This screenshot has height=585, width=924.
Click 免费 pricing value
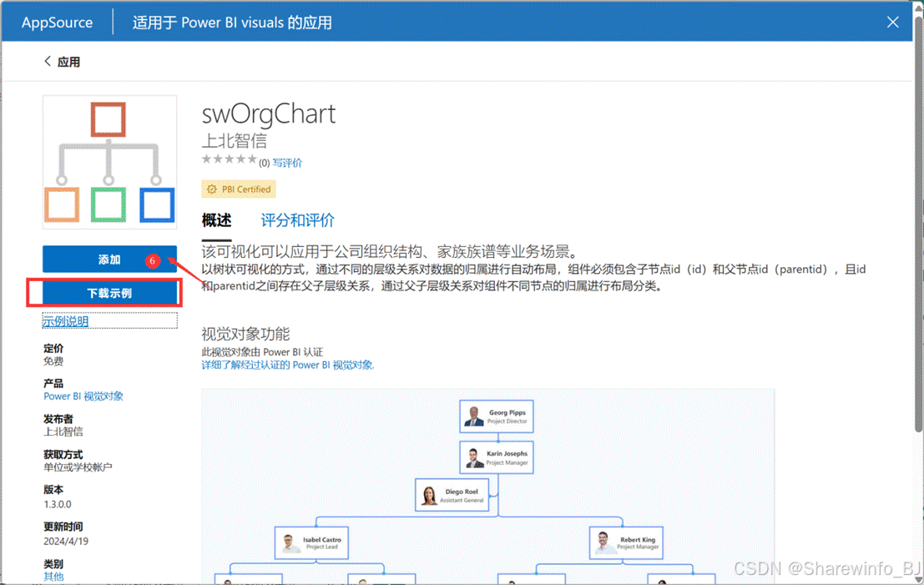pos(53,361)
